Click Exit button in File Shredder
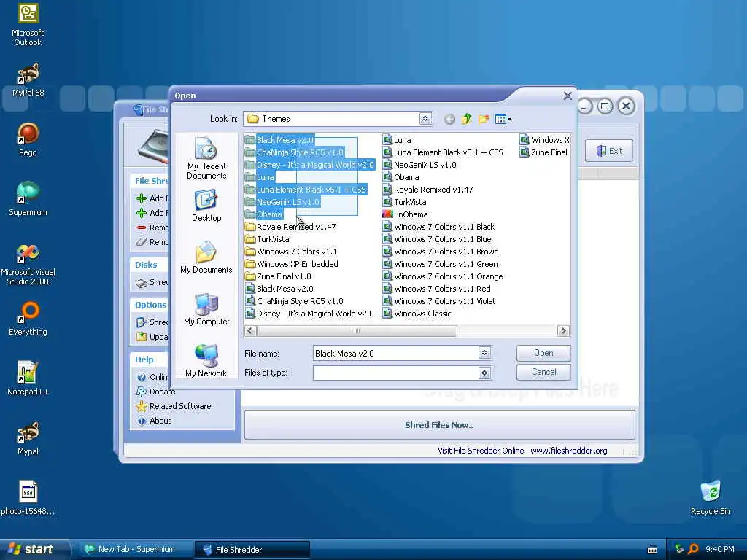The image size is (747, 560). (609, 151)
